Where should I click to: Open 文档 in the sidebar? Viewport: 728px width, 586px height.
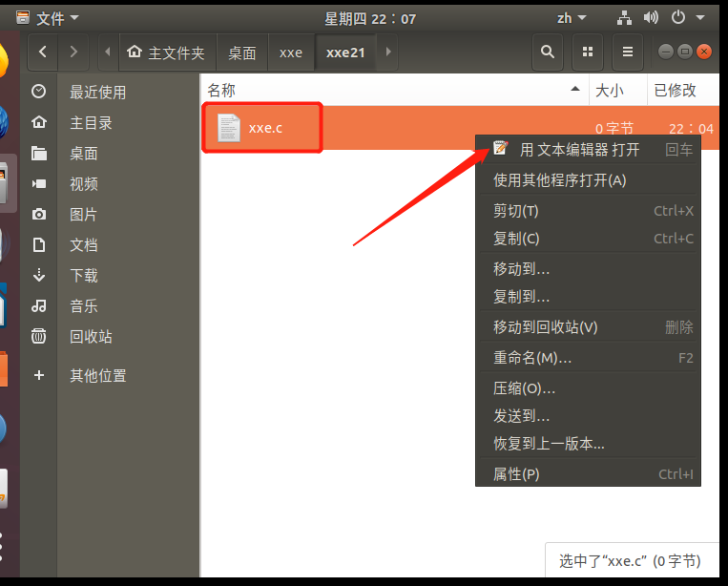pos(84,244)
